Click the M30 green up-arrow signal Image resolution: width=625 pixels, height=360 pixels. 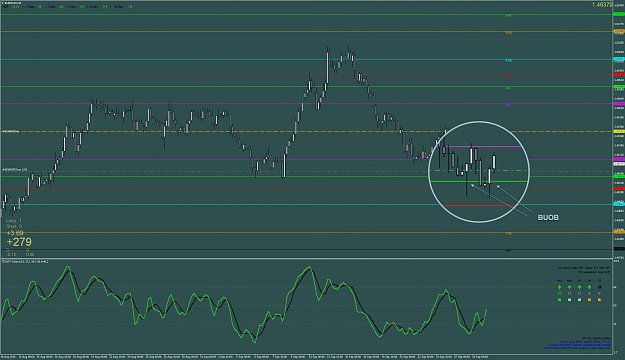point(570,287)
